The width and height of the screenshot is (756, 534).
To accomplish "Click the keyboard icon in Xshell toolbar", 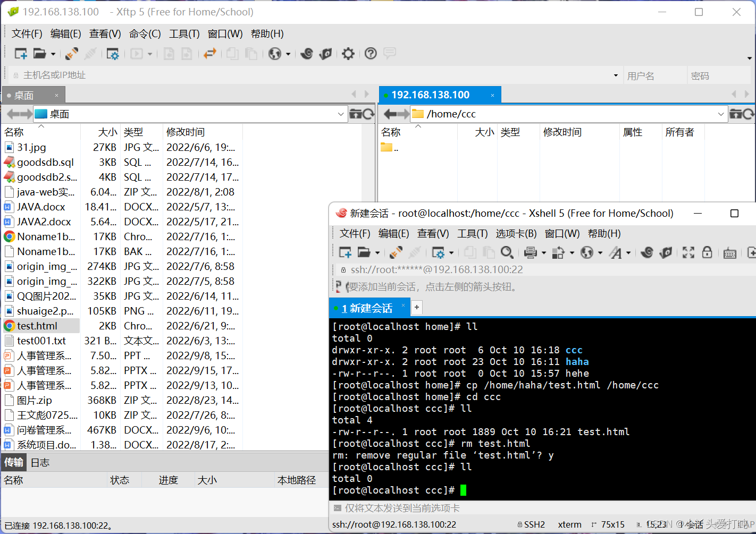I will pos(730,253).
